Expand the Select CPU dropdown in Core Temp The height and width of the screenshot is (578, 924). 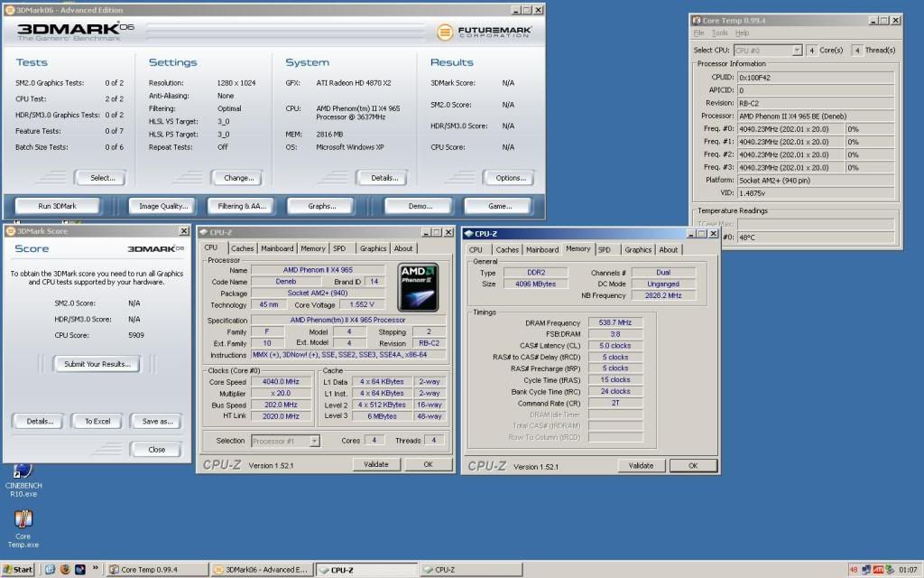[796, 51]
